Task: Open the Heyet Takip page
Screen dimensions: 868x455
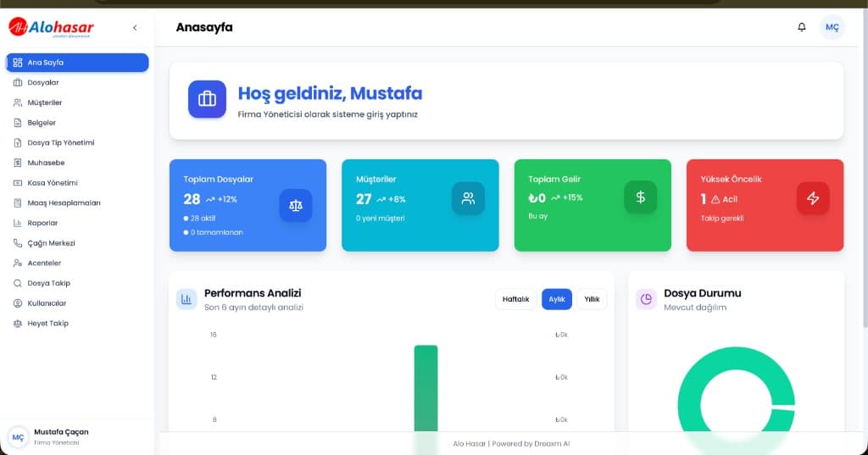Action: [x=77, y=324]
